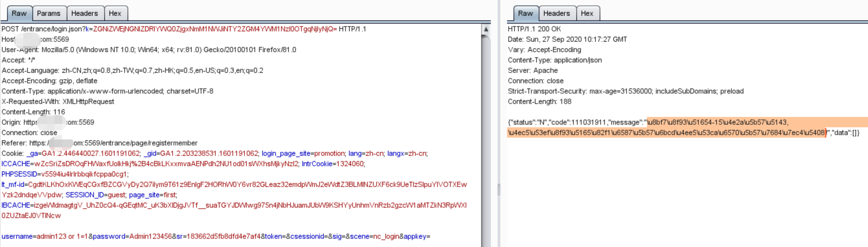The height and width of the screenshot is (247, 868).
Task: Click the password=Admin123456 parameter
Action: pyautogui.click(x=132, y=237)
